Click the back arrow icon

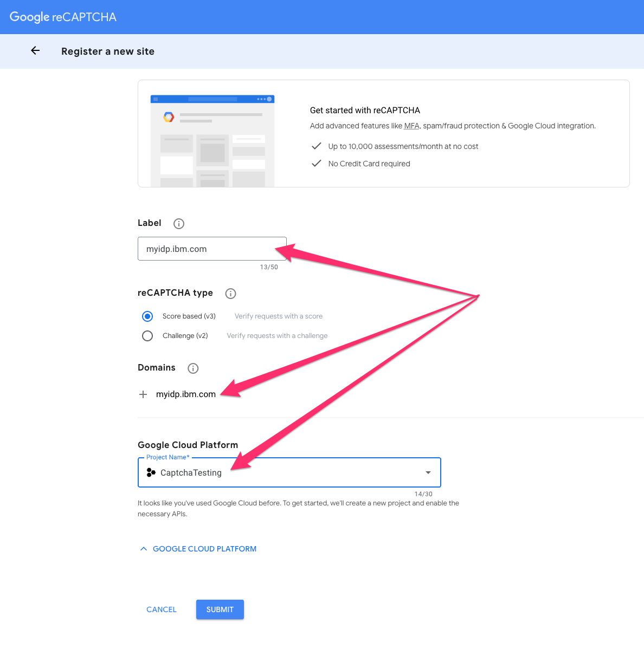point(35,50)
